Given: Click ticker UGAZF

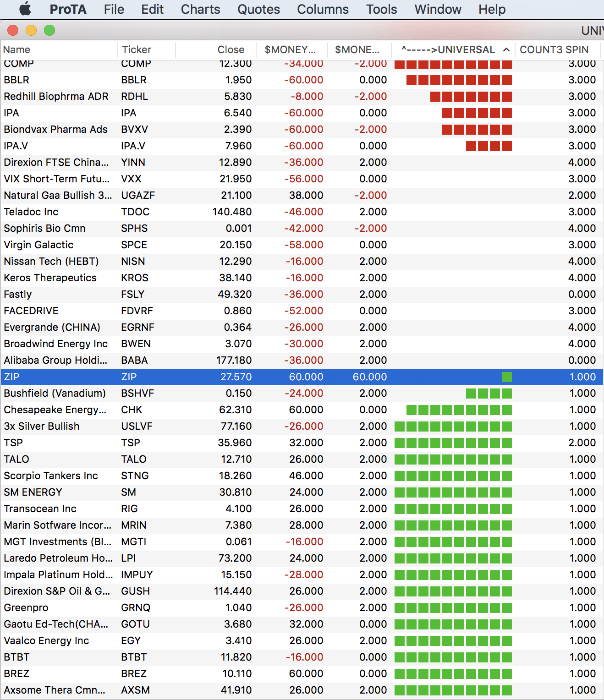Looking at the screenshot, I should tap(138, 195).
